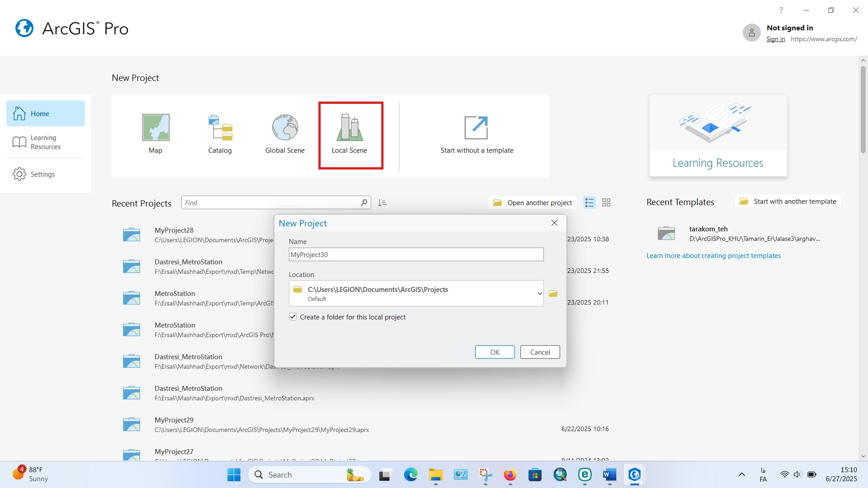Click the battery tray icon

point(812,474)
